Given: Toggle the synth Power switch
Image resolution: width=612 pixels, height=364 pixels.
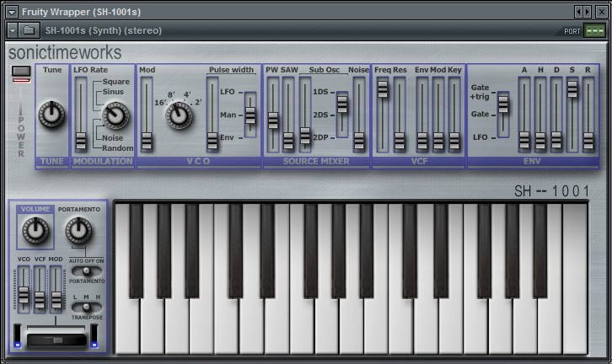Looking at the screenshot, I should [x=21, y=73].
